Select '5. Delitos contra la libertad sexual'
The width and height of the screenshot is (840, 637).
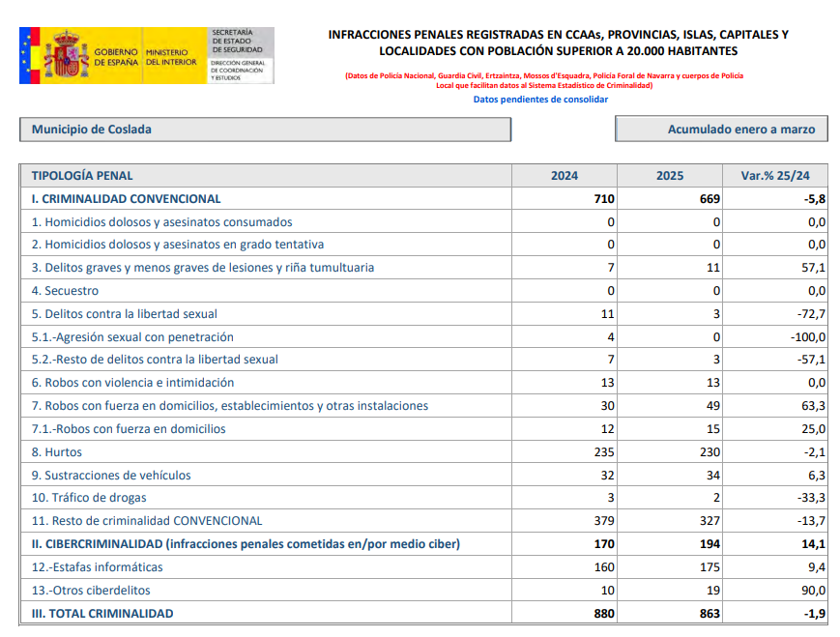click(125, 313)
